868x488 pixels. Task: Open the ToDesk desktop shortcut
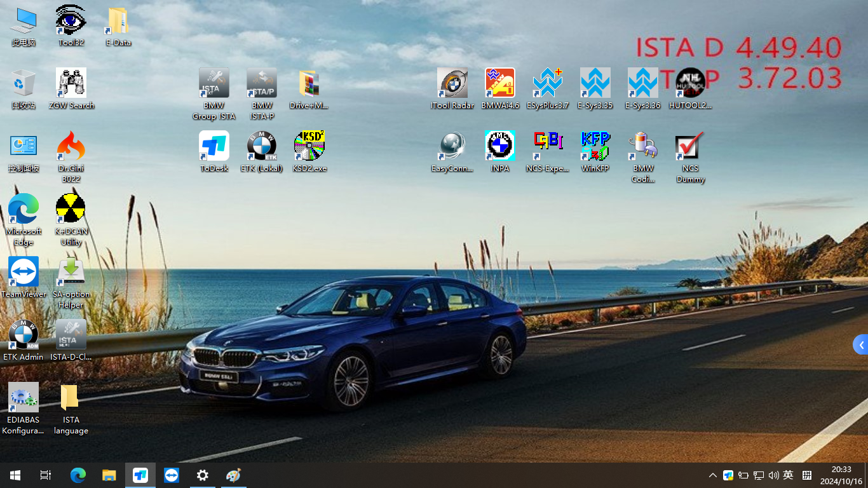214,152
